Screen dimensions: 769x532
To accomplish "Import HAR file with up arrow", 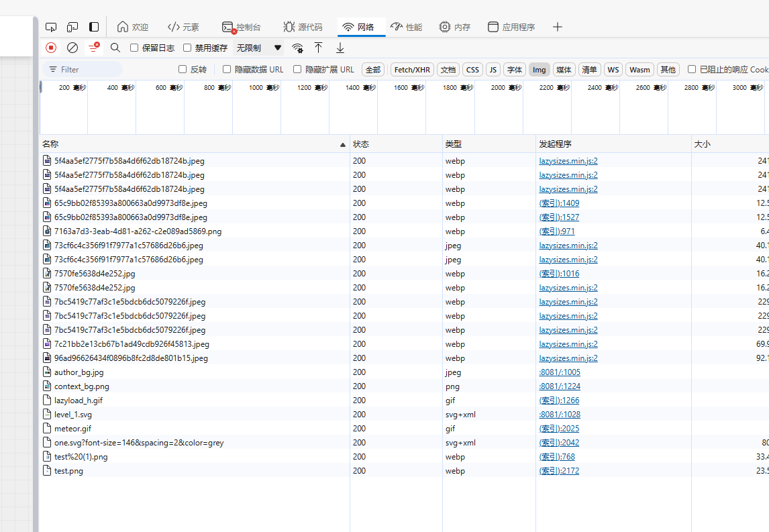I will [x=319, y=48].
